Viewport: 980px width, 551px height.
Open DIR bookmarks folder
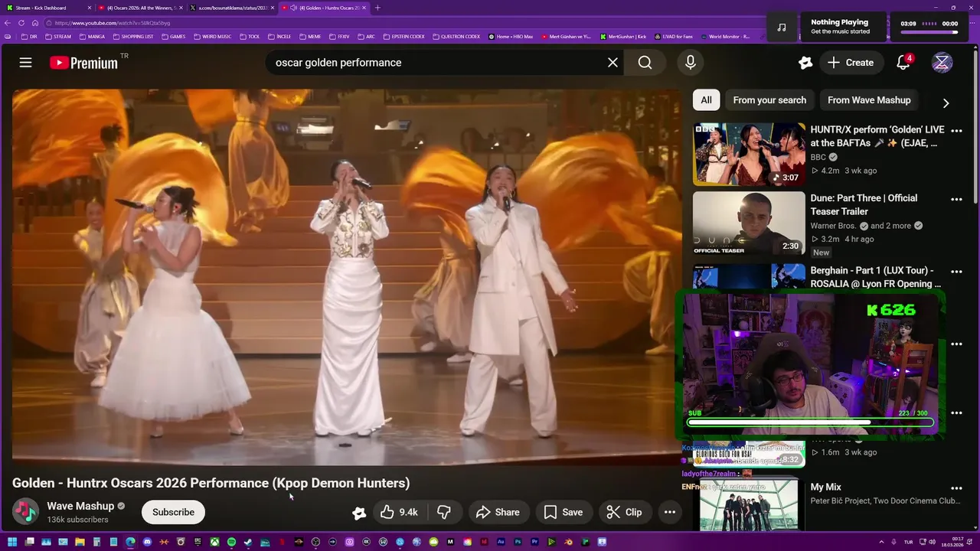click(30, 36)
